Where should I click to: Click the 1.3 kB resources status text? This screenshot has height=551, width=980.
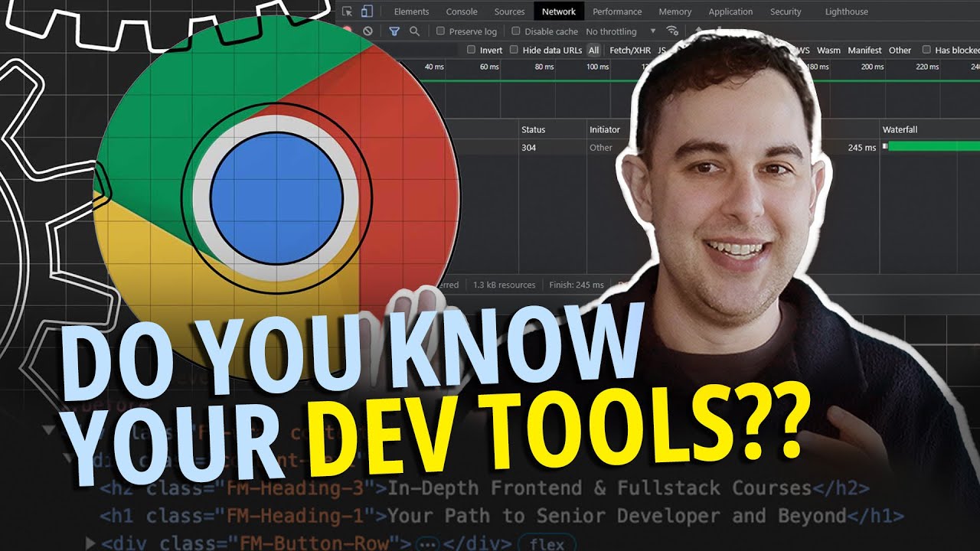coord(504,285)
